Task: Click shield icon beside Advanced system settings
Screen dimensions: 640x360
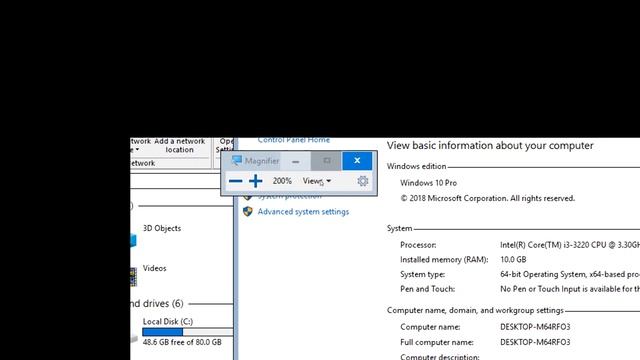Action: click(248, 211)
